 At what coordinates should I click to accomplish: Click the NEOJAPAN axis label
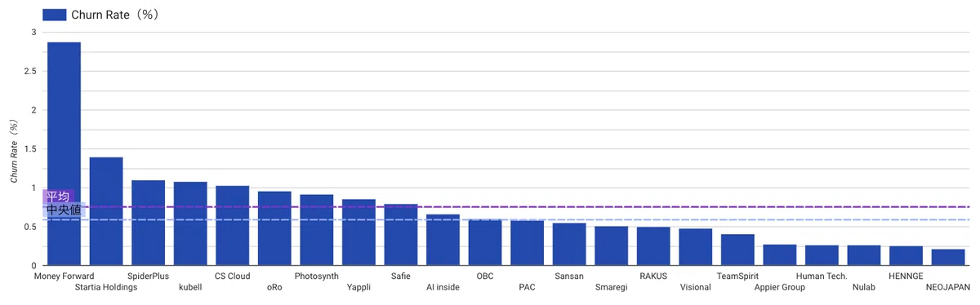click(948, 287)
